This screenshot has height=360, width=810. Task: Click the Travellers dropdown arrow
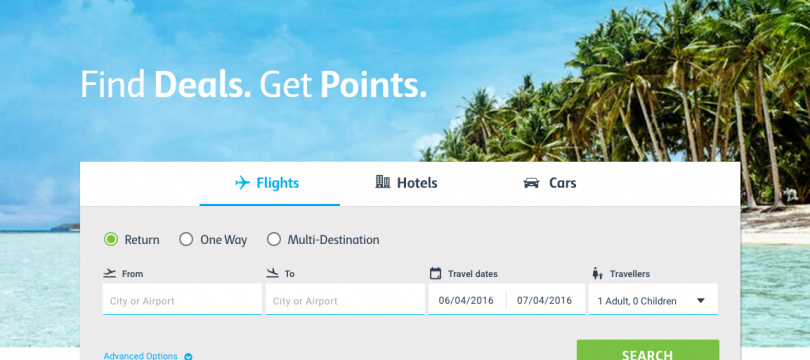click(x=700, y=301)
